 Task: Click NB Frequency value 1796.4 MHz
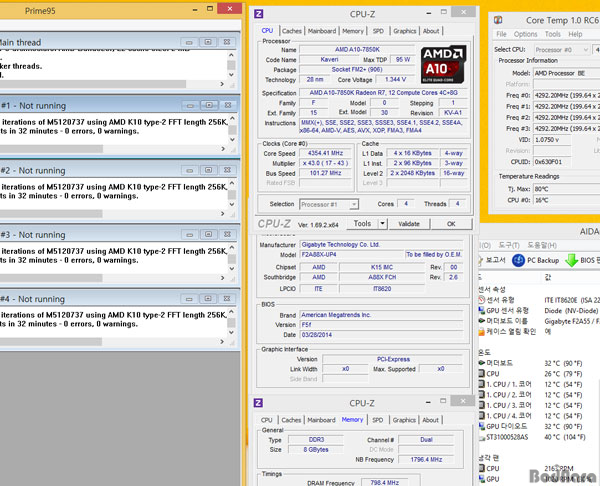(426, 459)
